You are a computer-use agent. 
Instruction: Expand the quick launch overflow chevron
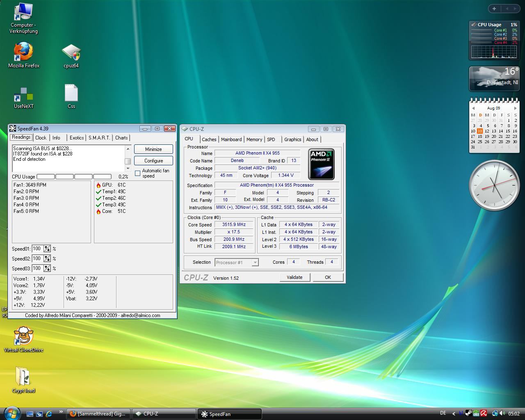pyautogui.click(x=61, y=412)
